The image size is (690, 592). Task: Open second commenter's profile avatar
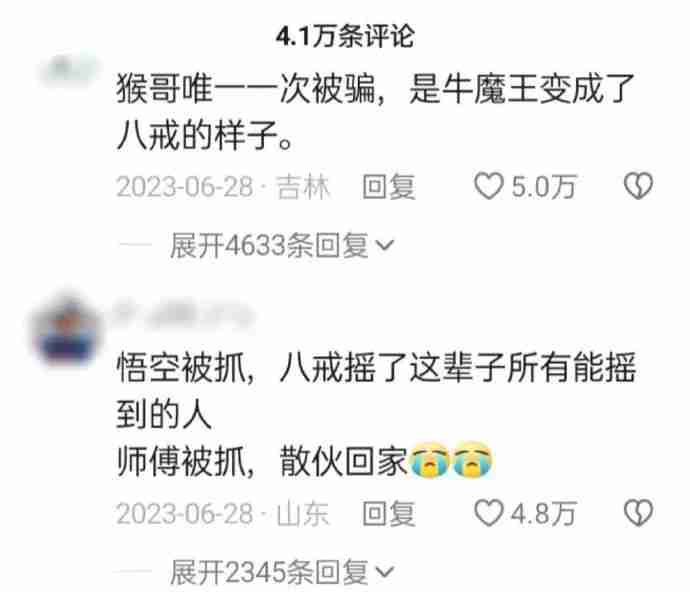[x=66, y=330]
